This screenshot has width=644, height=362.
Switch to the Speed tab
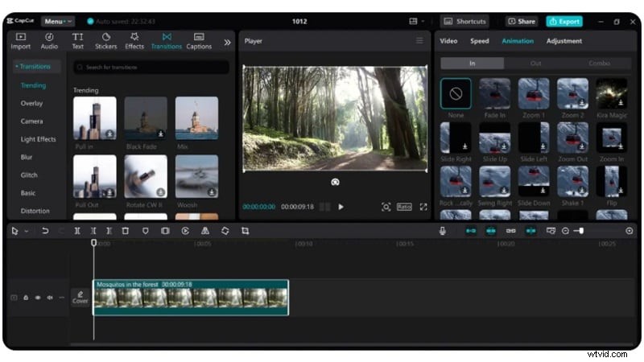click(479, 41)
